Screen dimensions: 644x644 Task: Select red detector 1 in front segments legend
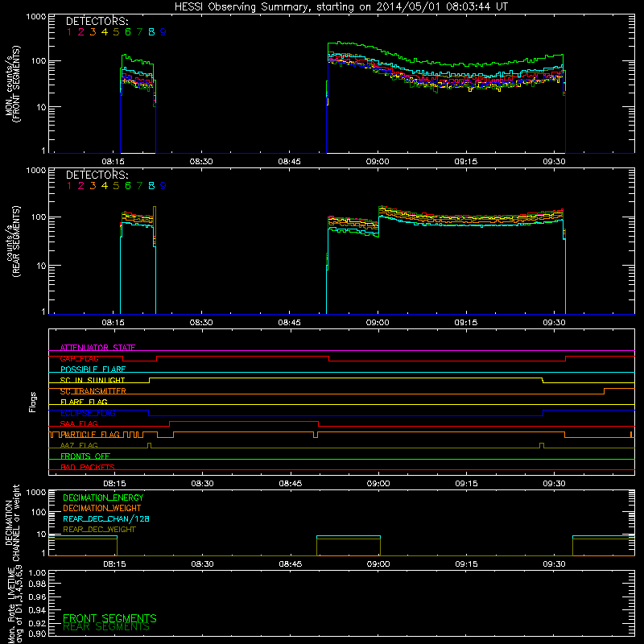[69, 32]
